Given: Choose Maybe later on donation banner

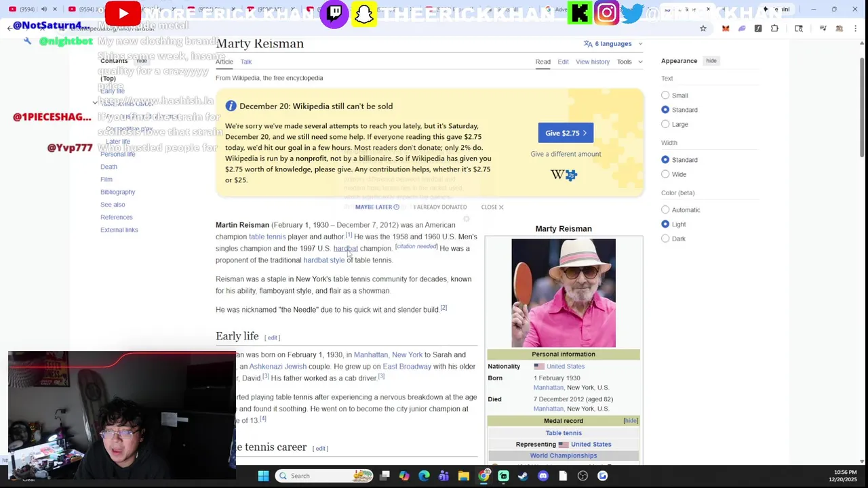Looking at the screenshot, I should tap(377, 207).
